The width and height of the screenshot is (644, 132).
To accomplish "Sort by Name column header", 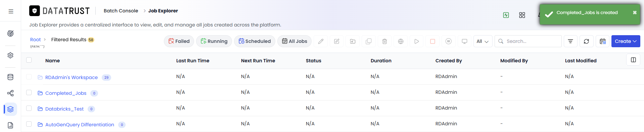I will (52, 61).
